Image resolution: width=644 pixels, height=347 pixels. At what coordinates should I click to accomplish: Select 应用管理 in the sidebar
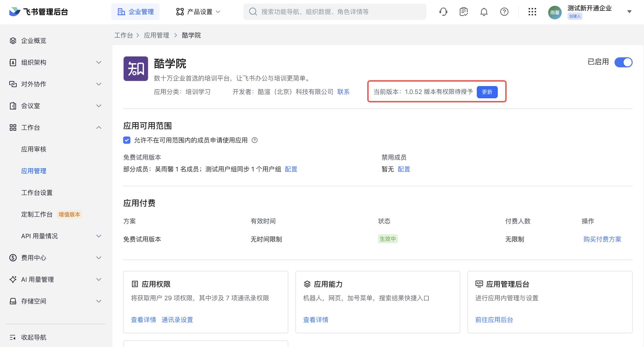click(x=34, y=171)
